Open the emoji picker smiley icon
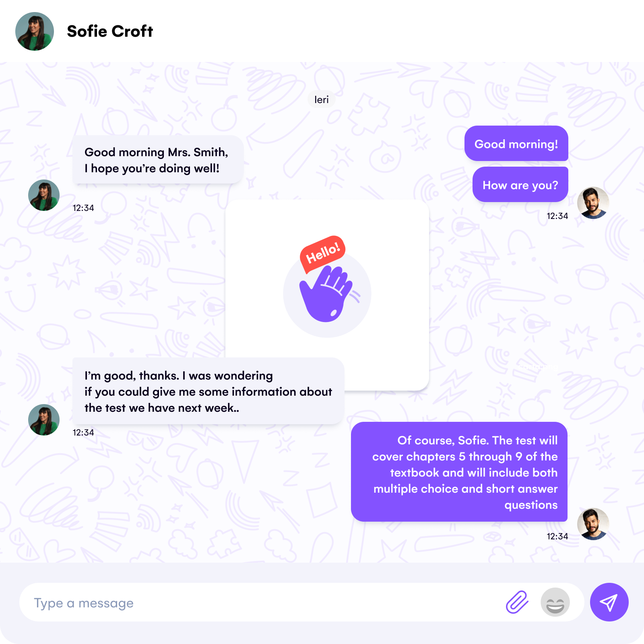Viewport: 644px width, 644px height. point(555,602)
